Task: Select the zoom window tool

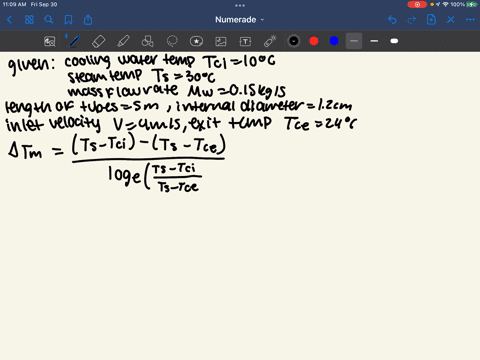Action: pos(50,41)
